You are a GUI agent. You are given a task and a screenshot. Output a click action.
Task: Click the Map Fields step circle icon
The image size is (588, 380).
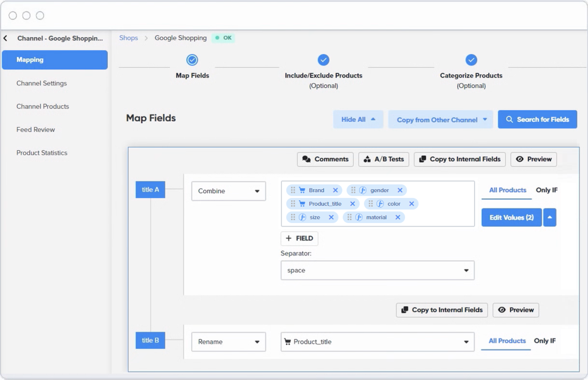tap(192, 60)
